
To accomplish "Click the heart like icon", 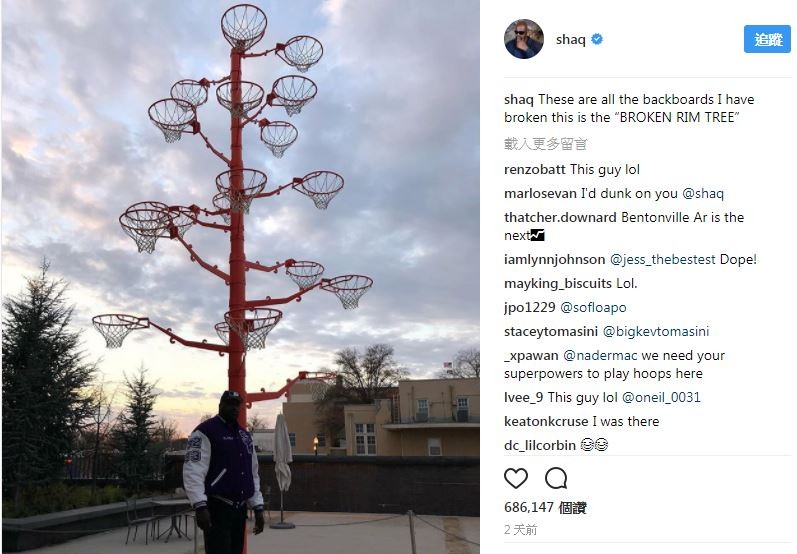I will tap(515, 479).
